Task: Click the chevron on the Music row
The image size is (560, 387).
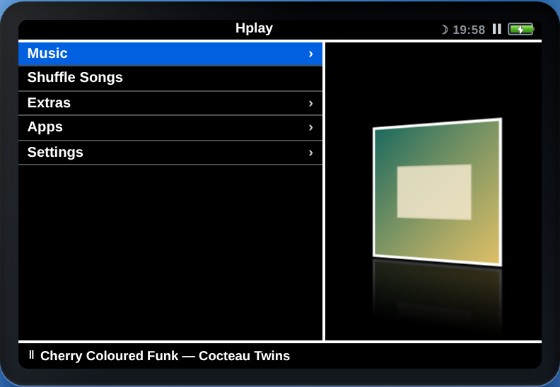Action: [x=311, y=54]
